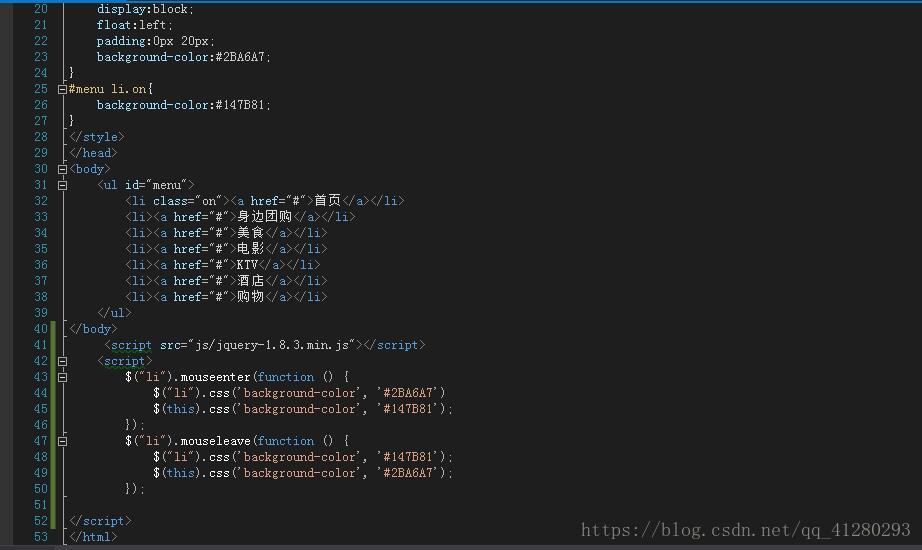The height and width of the screenshot is (550, 922).
Task: Click the closing body tag on line 40
Action: [x=93, y=329]
